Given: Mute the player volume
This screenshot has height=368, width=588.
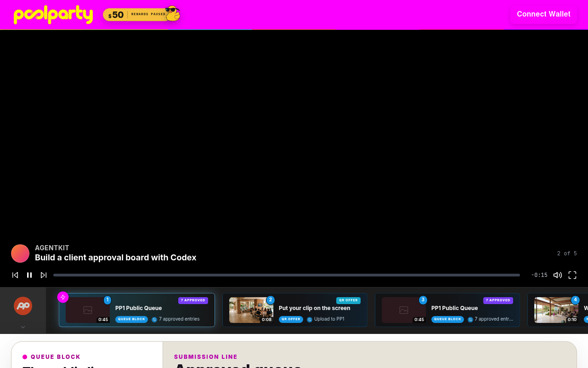Looking at the screenshot, I should [558, 275].
